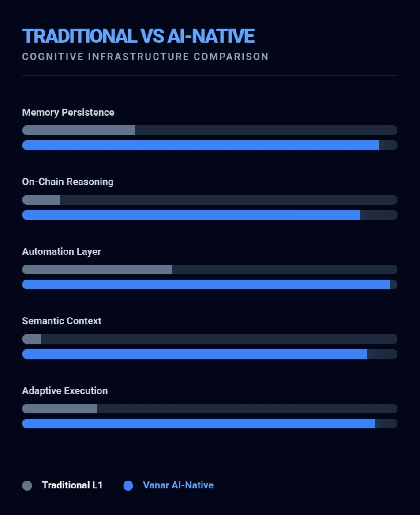This screenshot has width=420, height=515.
Task: Select the On-Chain Reasoning label
Action: point(68,182)
